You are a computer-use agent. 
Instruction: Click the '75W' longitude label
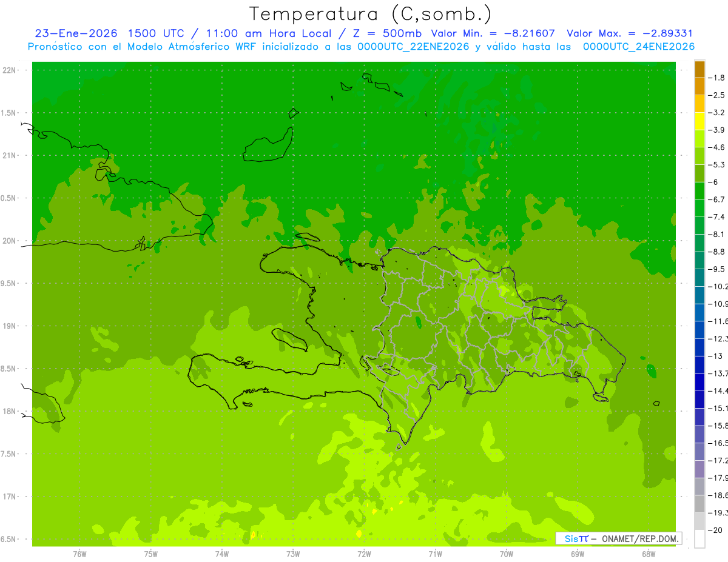point(151,554)
